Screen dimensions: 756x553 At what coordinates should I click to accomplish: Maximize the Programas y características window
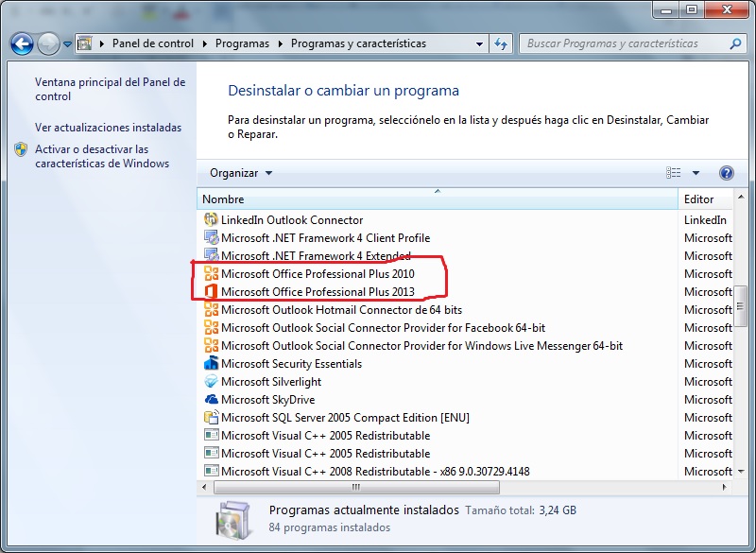[x=692, y=9]
